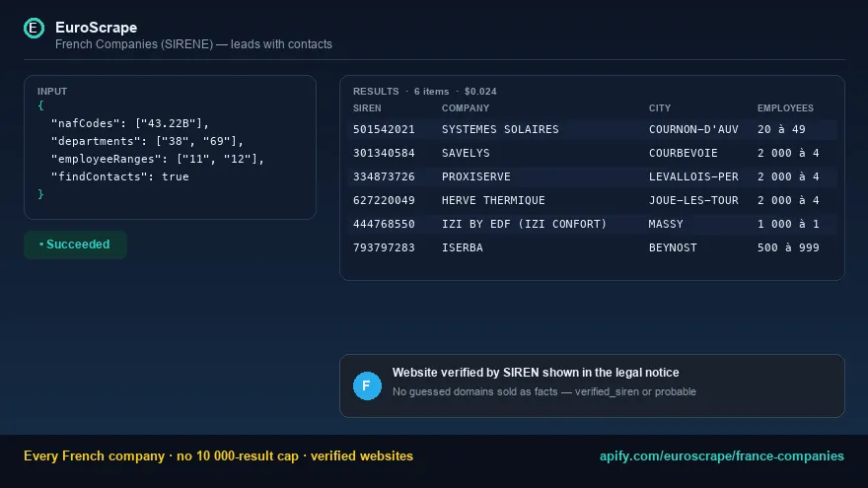
Task: Click the employeeRanges line in input JSON
Action: (158, 159)
